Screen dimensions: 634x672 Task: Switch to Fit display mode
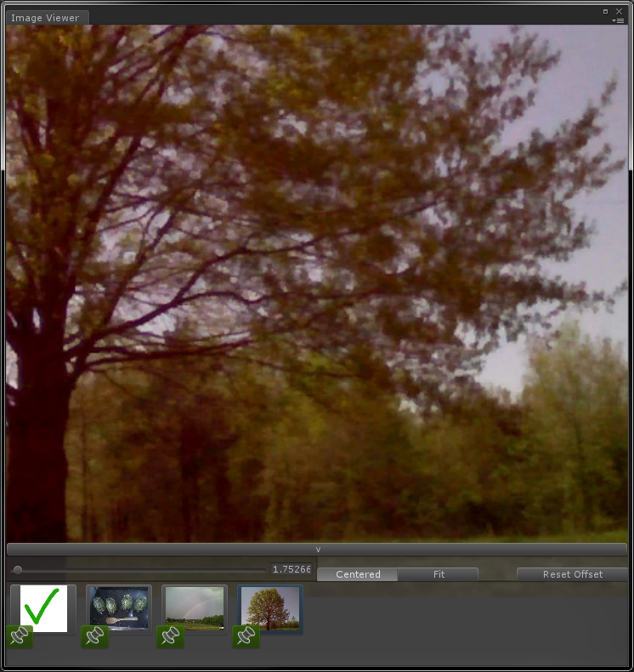439,574
